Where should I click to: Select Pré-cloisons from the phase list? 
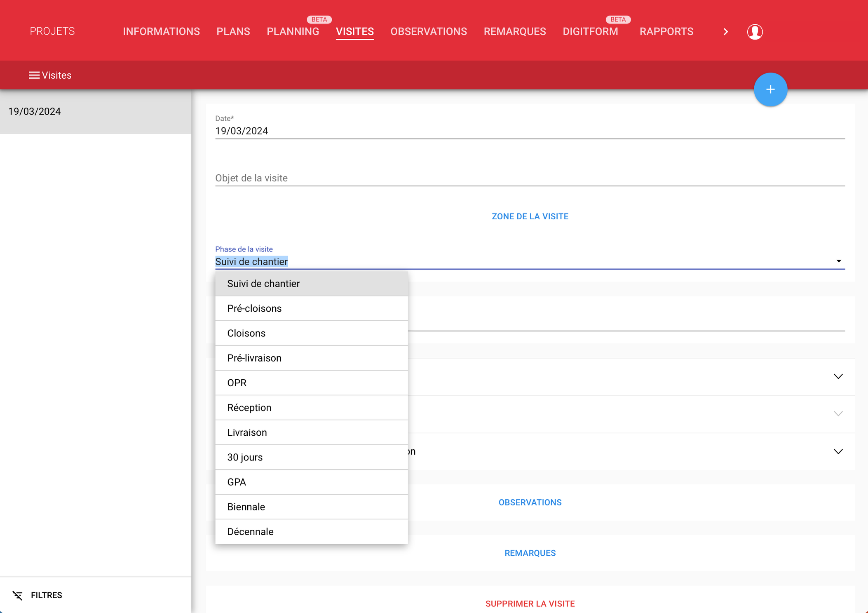(254, 308)
